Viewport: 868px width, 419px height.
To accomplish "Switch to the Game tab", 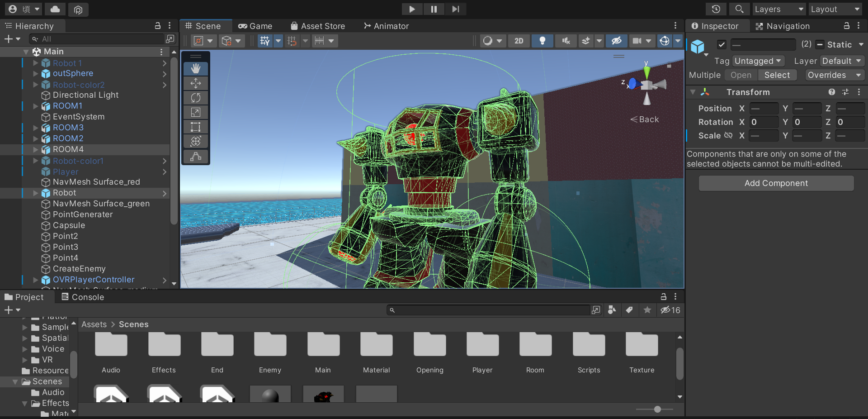I will click(255, 26).
